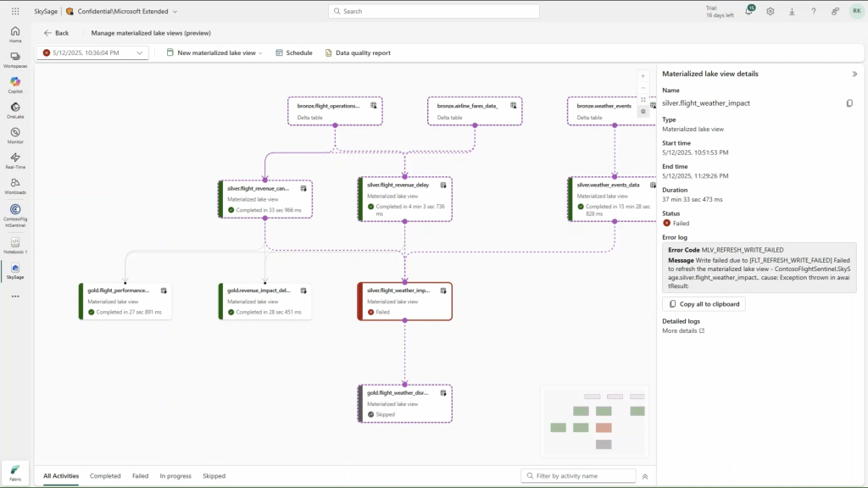Select the silver.weather_events_data node card
Viewport: 868px width, 488px height.
(612, 199)
